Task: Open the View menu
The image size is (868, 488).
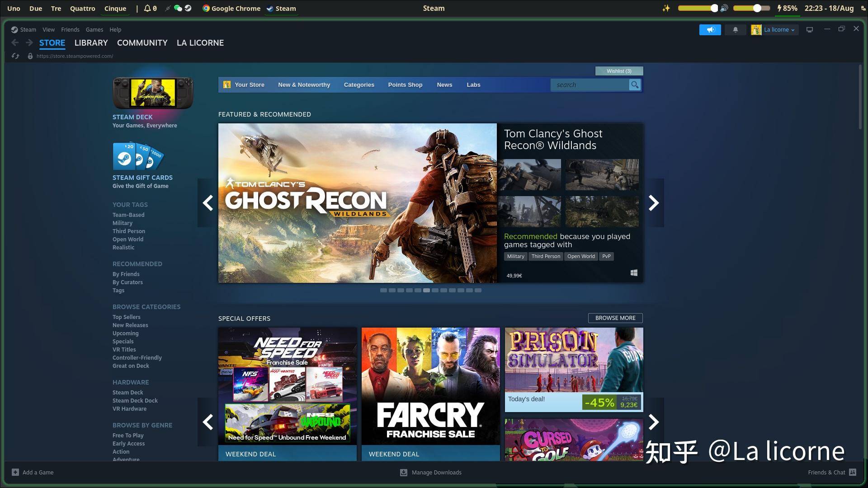Action: [x=48, y=30]
